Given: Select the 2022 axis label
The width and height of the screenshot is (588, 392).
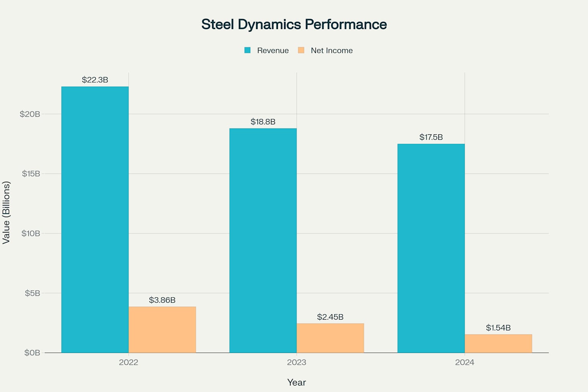Looking at the screenshot, I should (x=128, y=362).
